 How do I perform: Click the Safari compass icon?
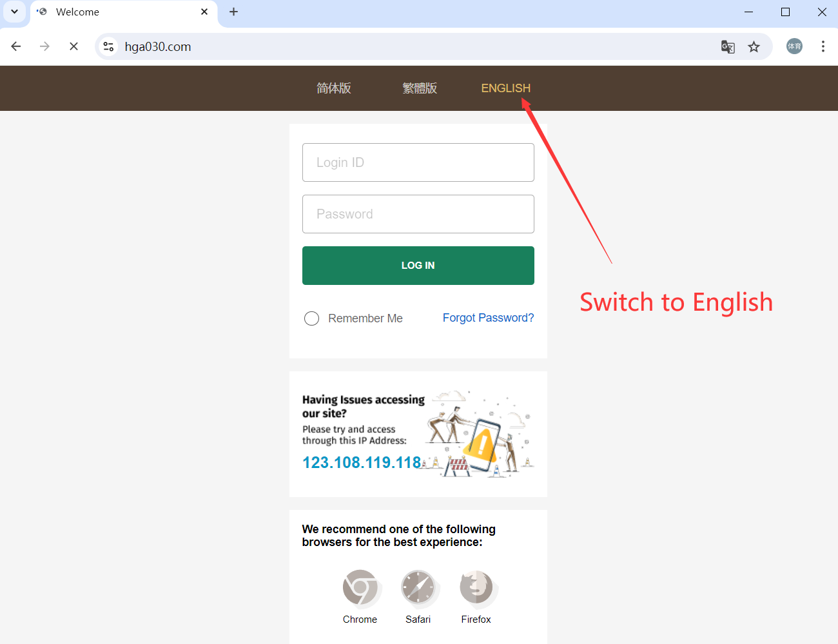pyautogui.click(x=418, y=588)
